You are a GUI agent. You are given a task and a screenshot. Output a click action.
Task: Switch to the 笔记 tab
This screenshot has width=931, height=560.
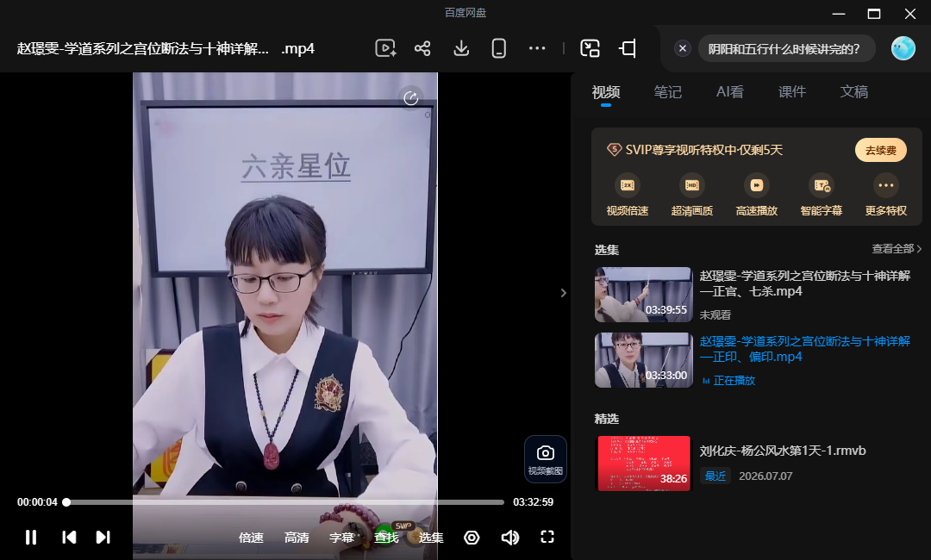click(667, 92)
